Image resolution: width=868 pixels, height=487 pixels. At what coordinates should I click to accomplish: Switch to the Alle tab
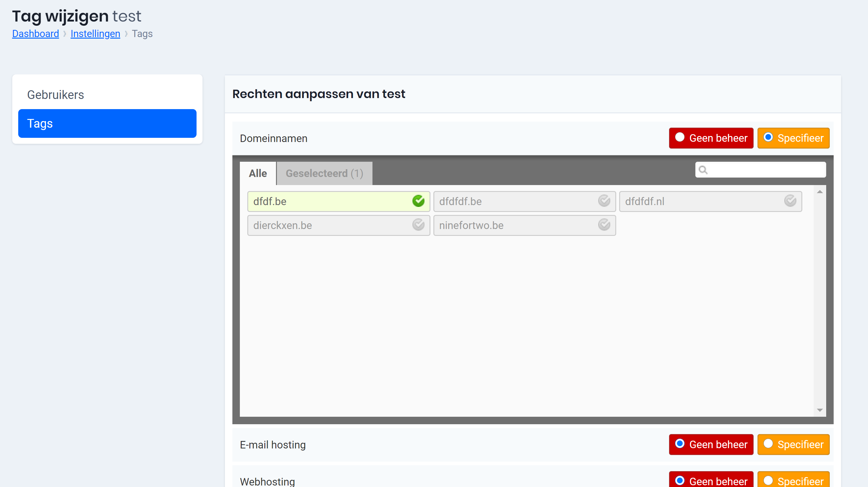click(x=258, y=173)
